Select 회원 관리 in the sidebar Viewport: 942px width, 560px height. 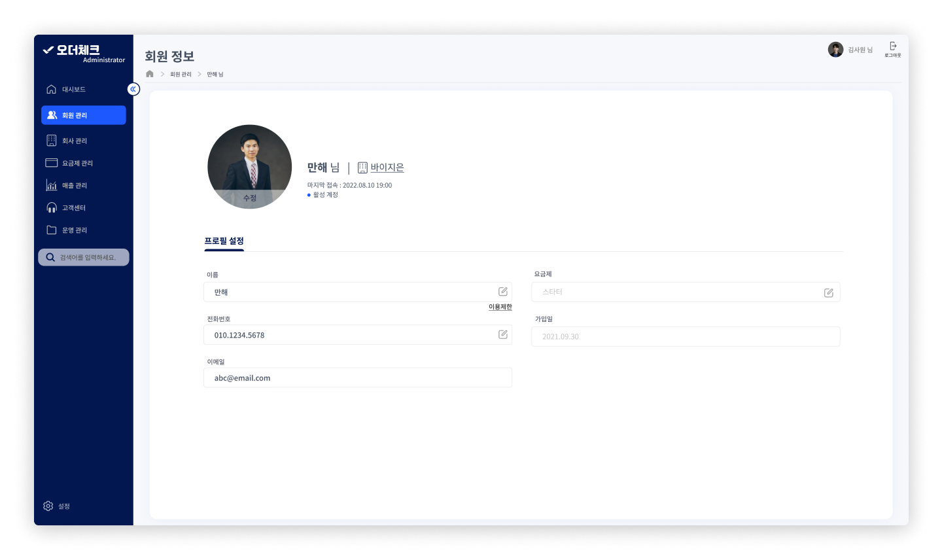click(x=84, y=115)
